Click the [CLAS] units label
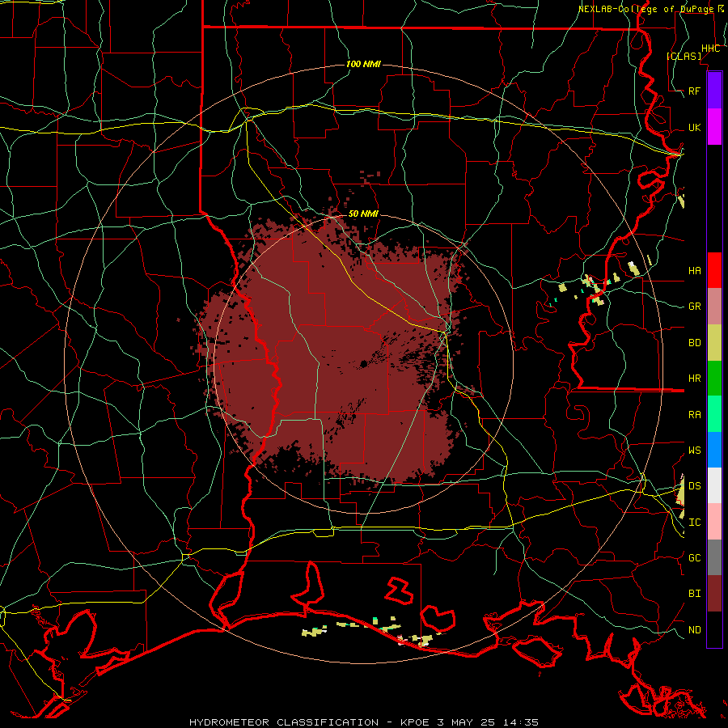728x728 pixels. click(684, 56)
